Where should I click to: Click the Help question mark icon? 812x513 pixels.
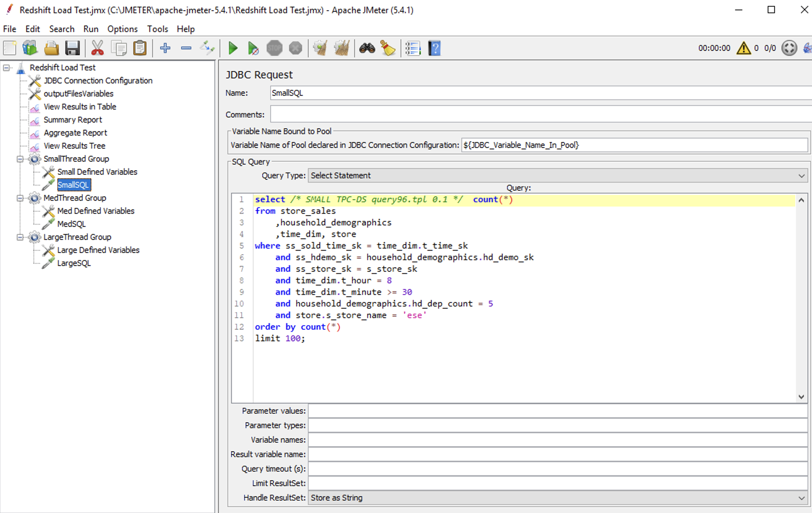point(434,48)
